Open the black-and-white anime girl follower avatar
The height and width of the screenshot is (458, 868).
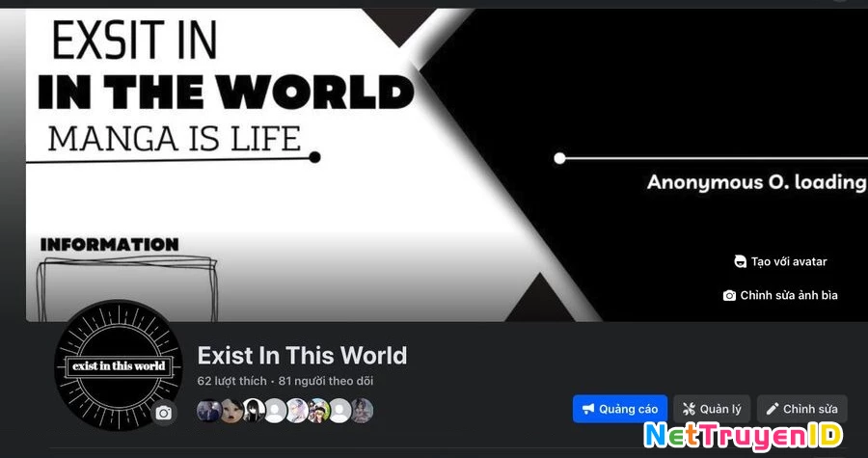pyautogui.click(x=254, y=411)
